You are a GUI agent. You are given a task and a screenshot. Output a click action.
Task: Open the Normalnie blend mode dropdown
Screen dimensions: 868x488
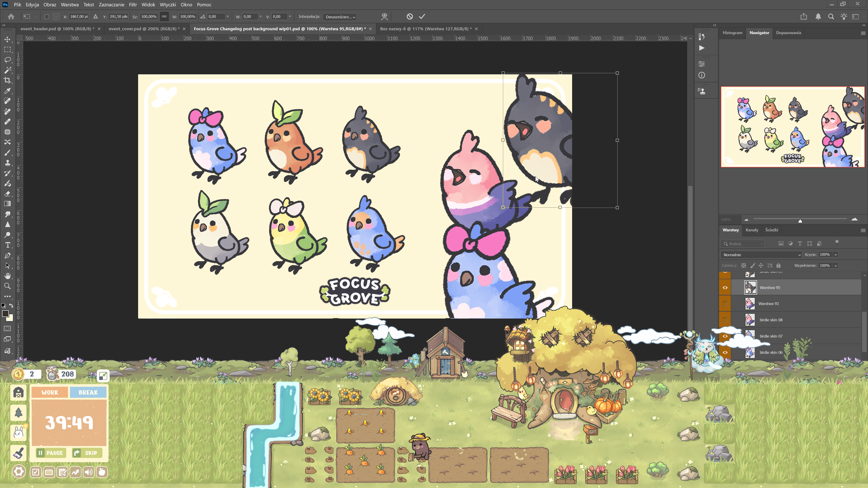[762, 255]
